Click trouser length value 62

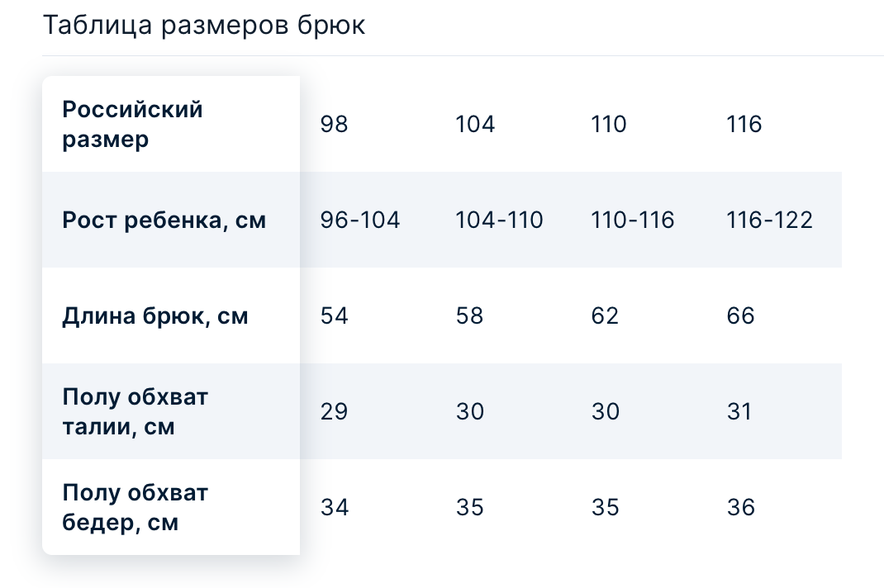point(605,315)
